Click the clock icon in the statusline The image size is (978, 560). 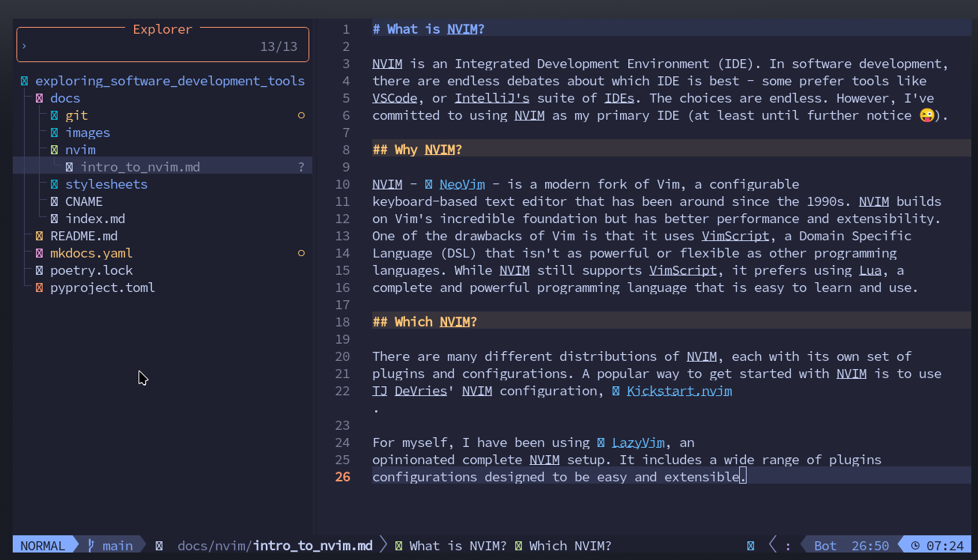tap(914, 546)
